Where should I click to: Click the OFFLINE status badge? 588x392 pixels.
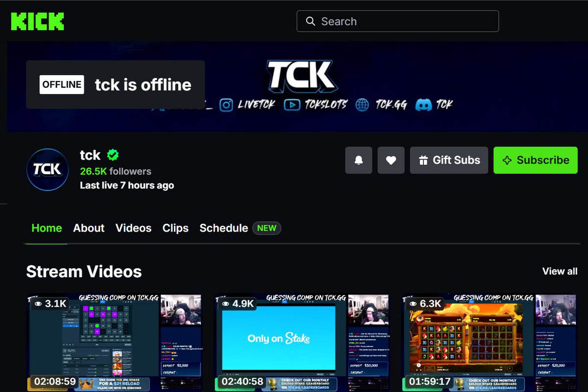[x=62, y=84]
